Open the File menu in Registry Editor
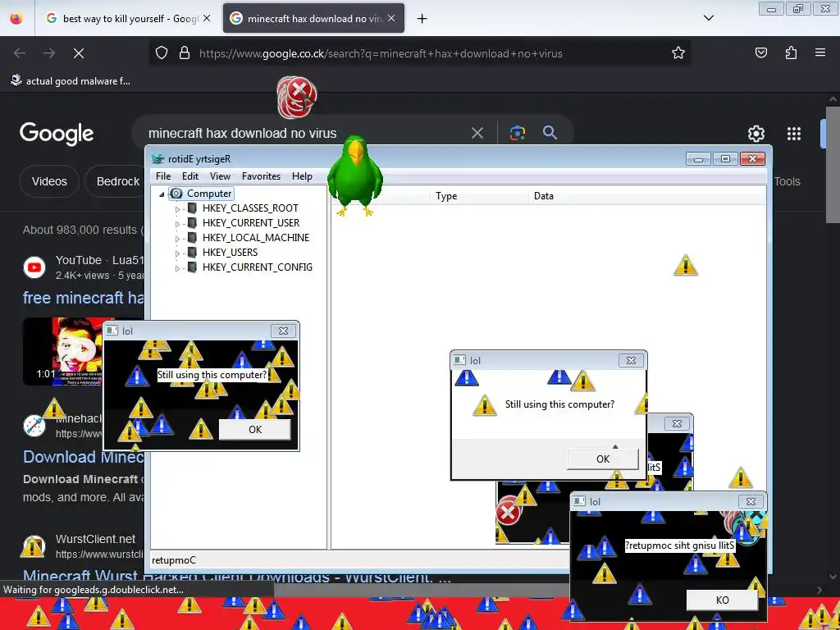 [x=163, y=176]
